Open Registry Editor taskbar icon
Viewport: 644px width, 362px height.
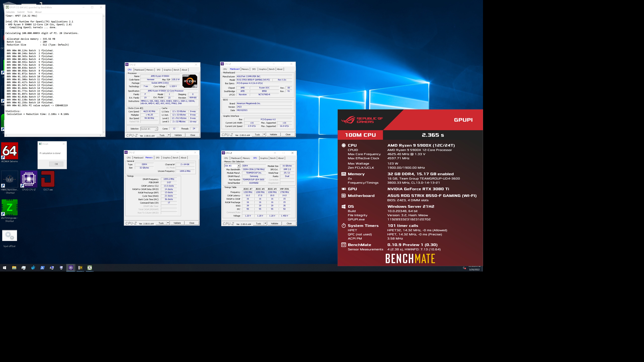pyautogui.click(x=33, y=268)
